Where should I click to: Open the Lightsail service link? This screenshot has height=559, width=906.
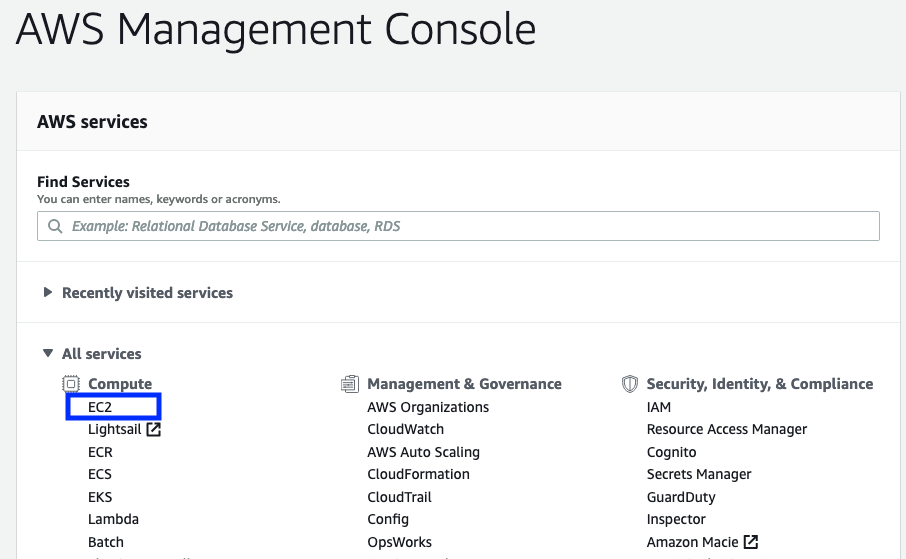pos(114,430)
